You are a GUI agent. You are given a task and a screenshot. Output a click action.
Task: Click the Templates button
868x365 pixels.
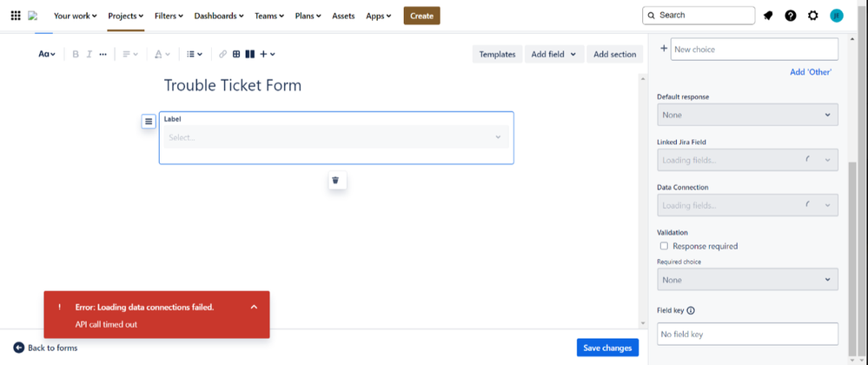click(x=497, y=54)
